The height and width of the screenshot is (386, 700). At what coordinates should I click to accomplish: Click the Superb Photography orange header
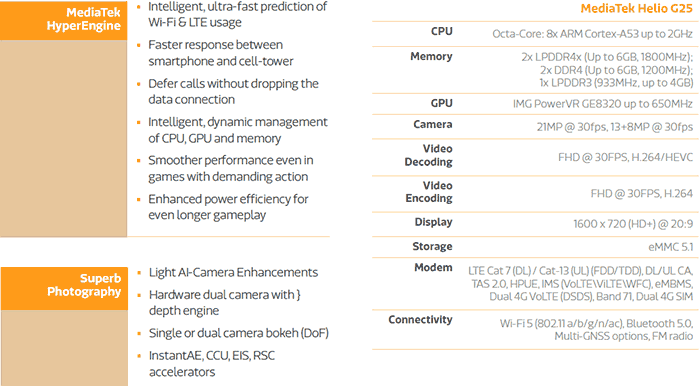pyautogui.click(x=64, y=289)
